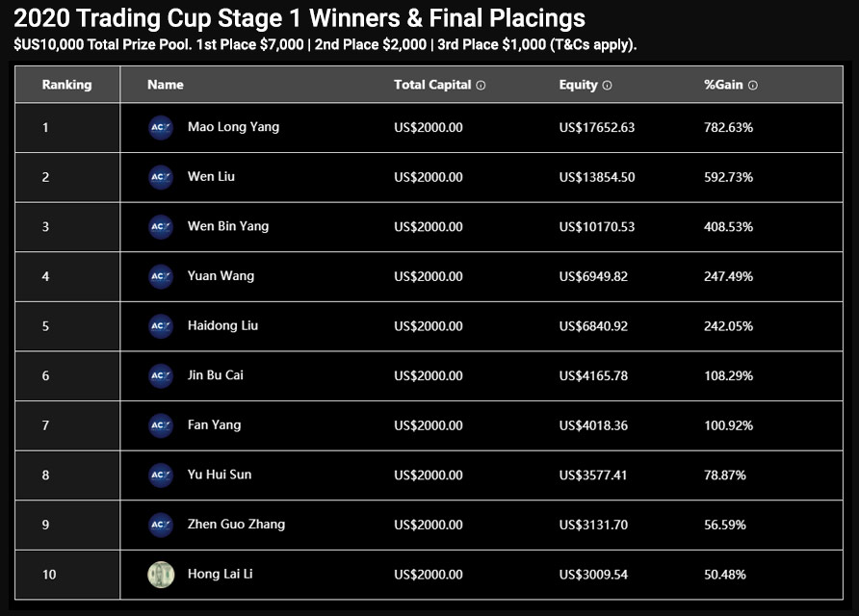The width and height of the screenshot is (859, 616).
Task: Click the avatar icon next to Wen Bin Yang
Action: (160, 227)
